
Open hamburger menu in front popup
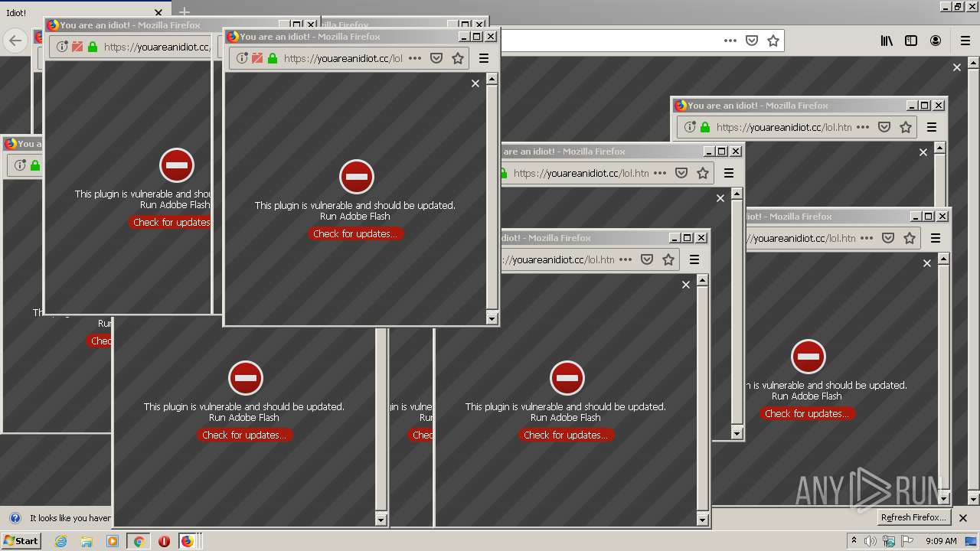coord(484,58)
